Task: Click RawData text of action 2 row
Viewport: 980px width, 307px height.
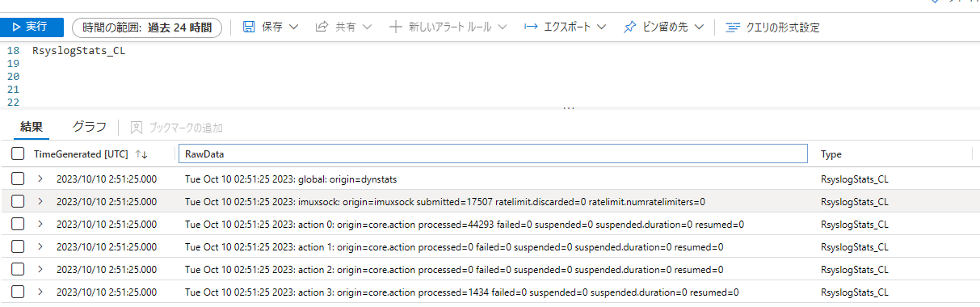Action: [x=454, y=270]
